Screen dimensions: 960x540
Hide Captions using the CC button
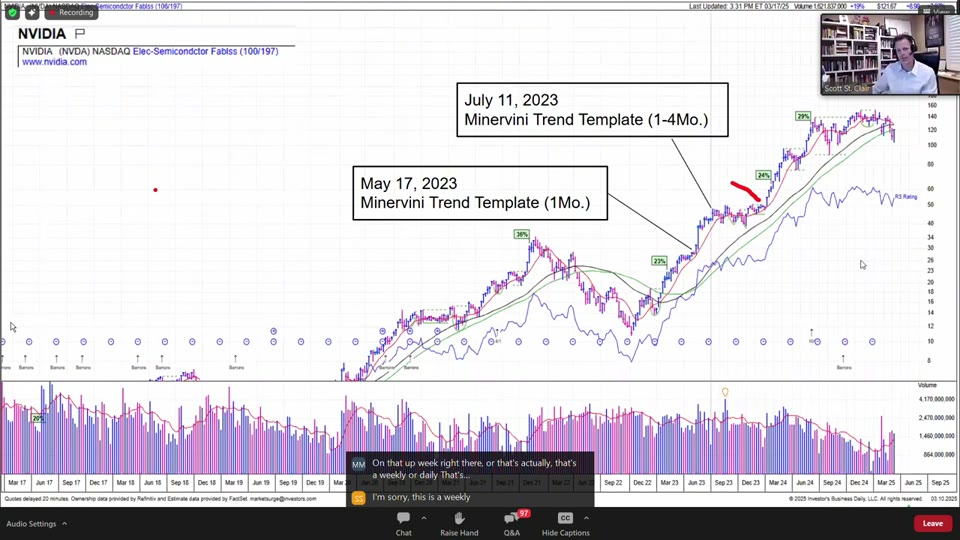pyautogui.click(x=565, y=523)
